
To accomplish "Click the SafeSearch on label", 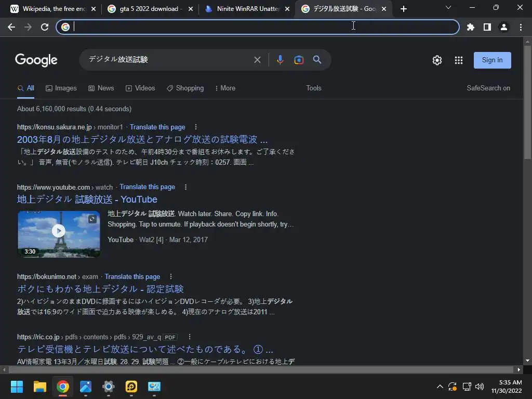I will point(488,88).
